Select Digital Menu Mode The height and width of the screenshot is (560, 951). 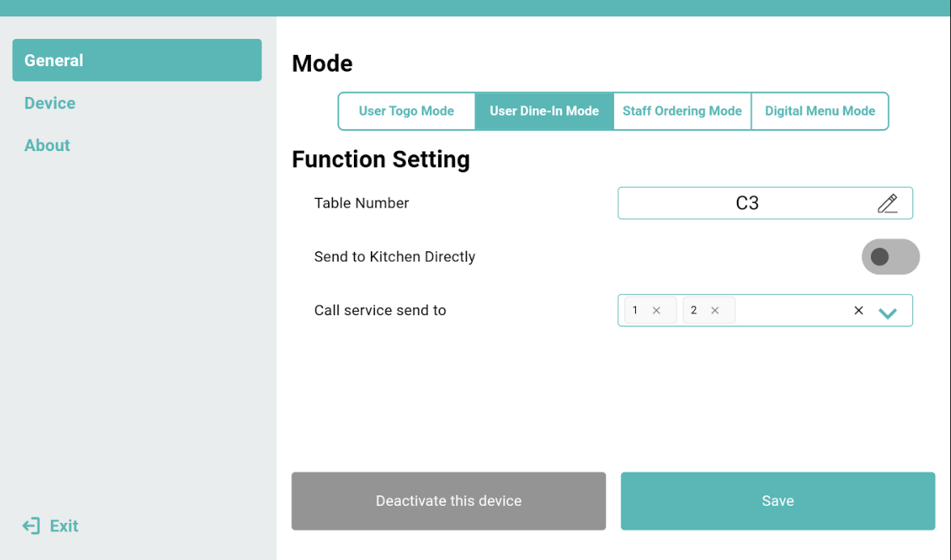820,112
